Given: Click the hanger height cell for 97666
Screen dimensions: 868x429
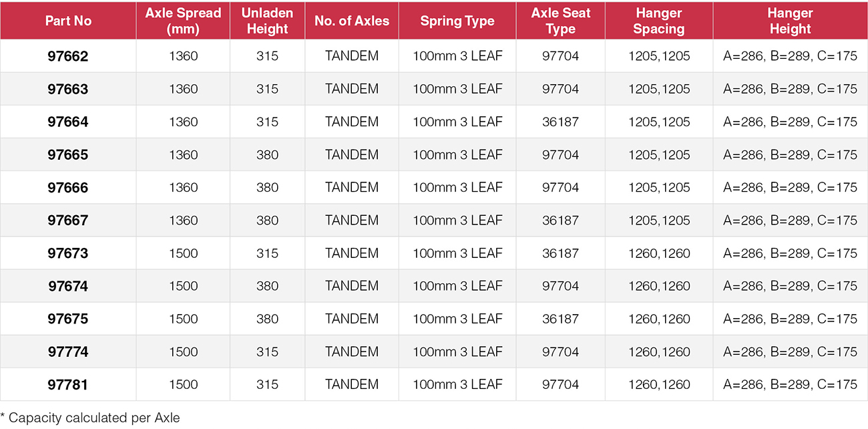Looking at the screenshot, I should (791, 187).
